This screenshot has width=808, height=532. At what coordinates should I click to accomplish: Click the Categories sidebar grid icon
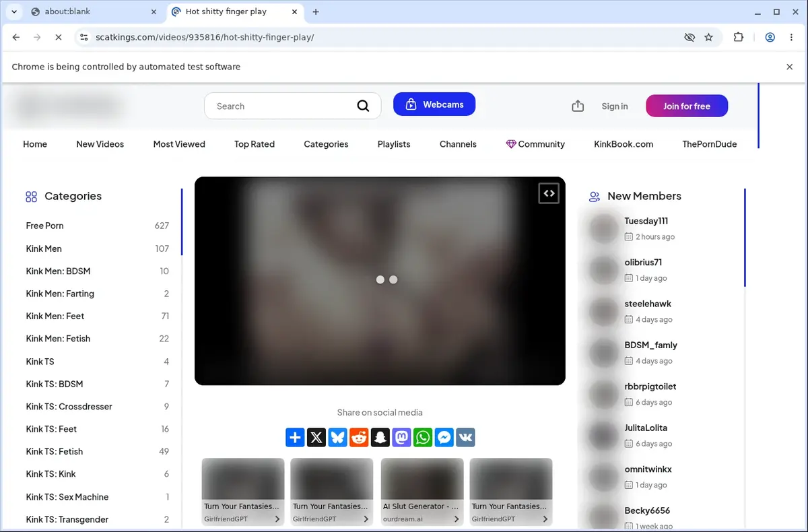[x=31, y=197]
